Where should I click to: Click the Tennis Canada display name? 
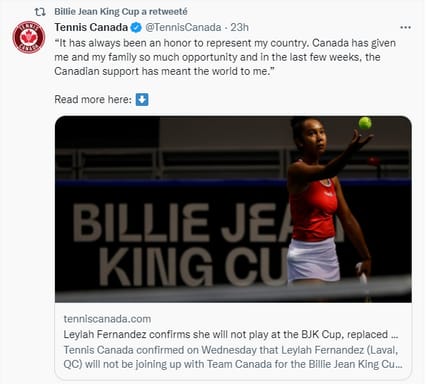coord(91,27)
